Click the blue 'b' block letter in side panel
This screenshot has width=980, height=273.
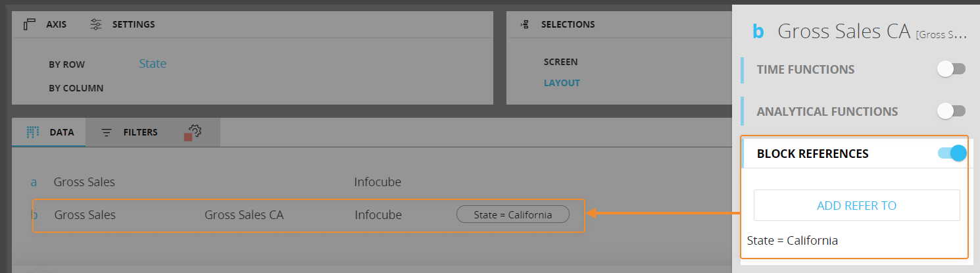pos(758,31)
